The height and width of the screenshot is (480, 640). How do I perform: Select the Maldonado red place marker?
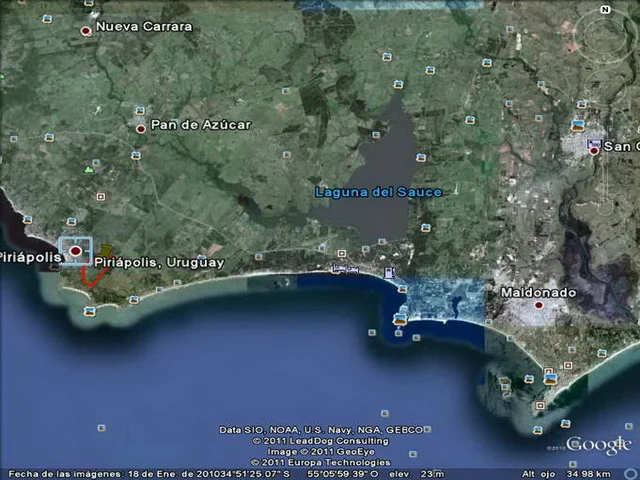539,305
